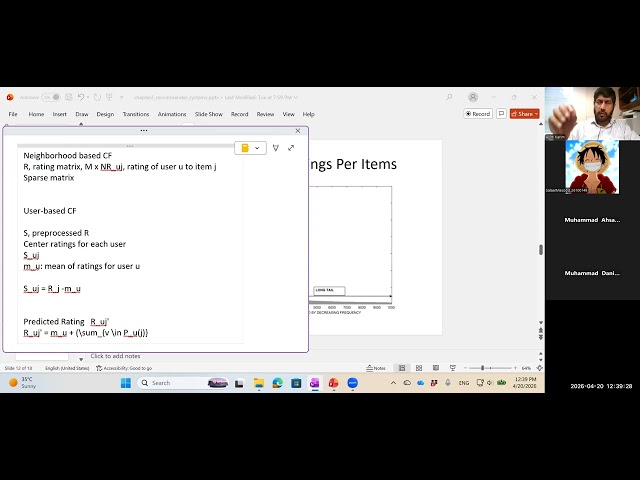
Task: Toggle the Notes pane button in status bar
Action: (376, 368)
